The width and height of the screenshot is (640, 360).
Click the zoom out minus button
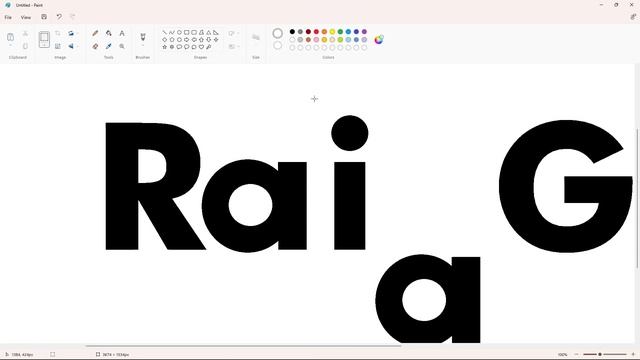click(x=576, y=354)
